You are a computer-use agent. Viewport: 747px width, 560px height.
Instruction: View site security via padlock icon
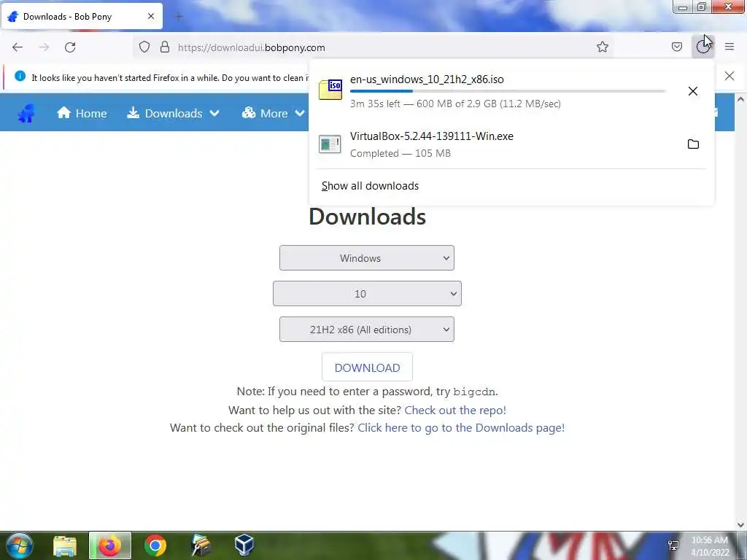[x=165, y=47]
